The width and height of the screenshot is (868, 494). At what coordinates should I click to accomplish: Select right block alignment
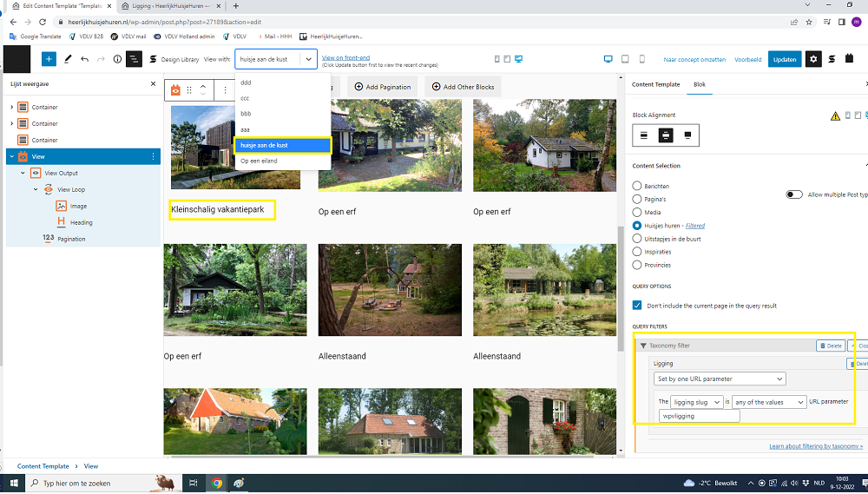pos(687,135)
